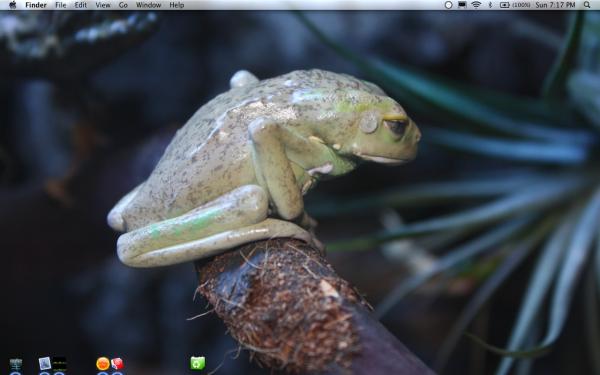
Task: Open the Go menu
Action: [x=123, y=5]
